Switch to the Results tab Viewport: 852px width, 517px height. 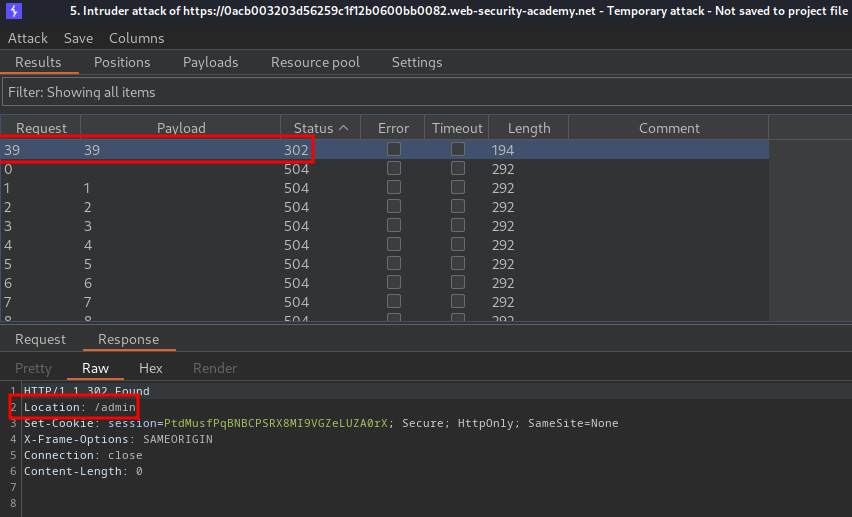(38, 62)
